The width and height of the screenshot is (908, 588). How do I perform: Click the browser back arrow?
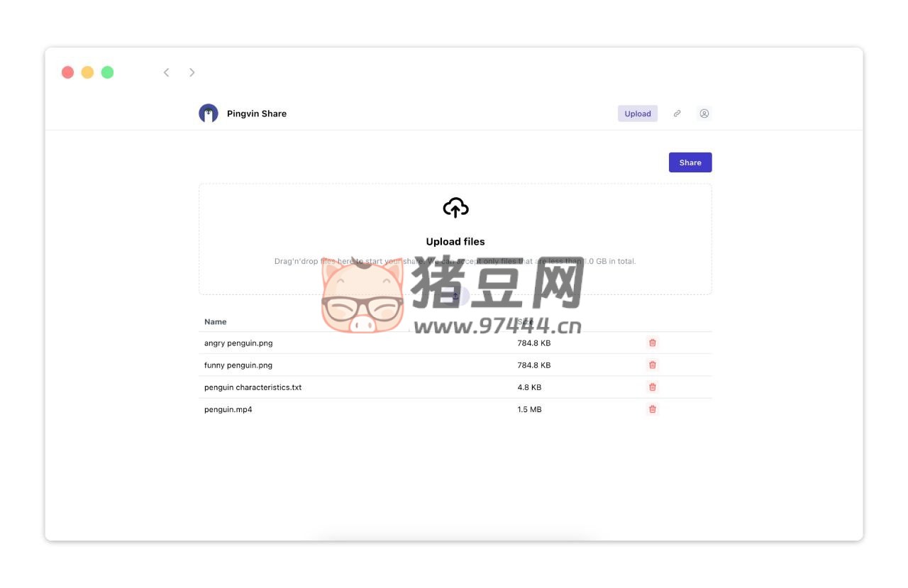(x=166, y=72)
